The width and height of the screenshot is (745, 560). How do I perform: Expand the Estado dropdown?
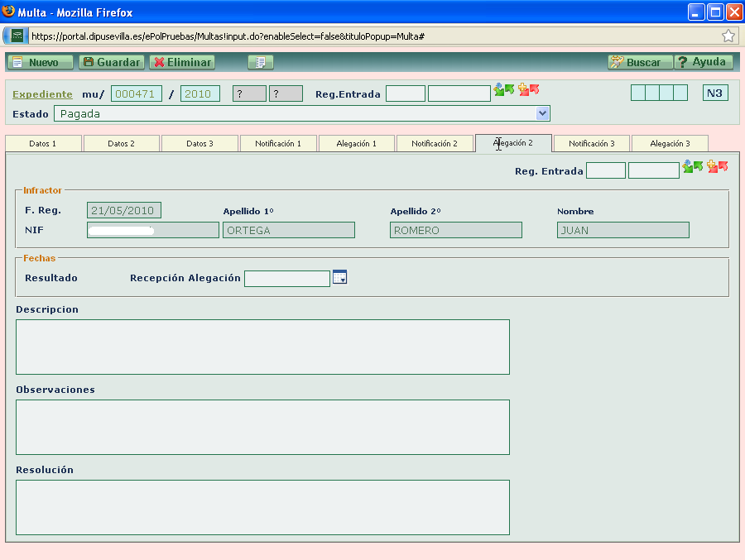543,113
